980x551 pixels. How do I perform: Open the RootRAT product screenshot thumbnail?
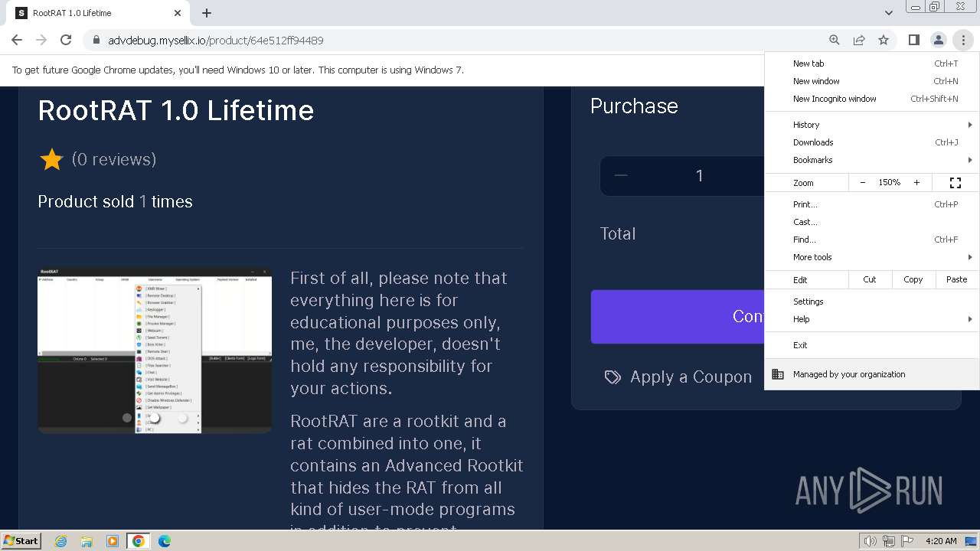point(155,350)
